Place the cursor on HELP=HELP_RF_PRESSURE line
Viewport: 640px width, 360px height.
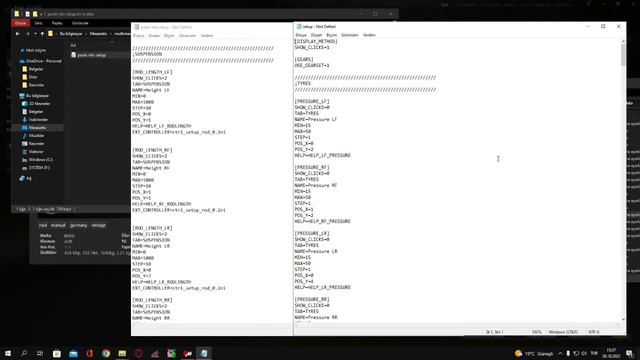[322, 221]
